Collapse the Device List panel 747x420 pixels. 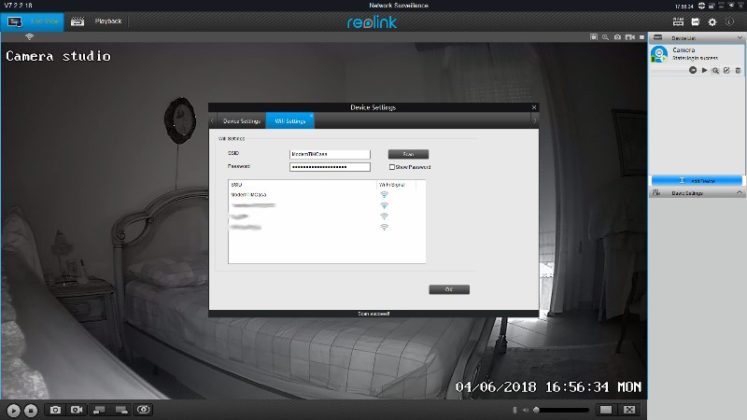pyautogui.click(x=739, y=38)
